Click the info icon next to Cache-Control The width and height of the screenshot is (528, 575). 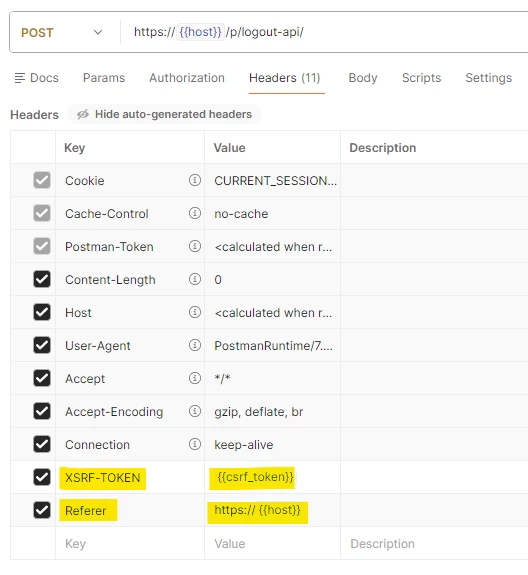coord(195,213)
